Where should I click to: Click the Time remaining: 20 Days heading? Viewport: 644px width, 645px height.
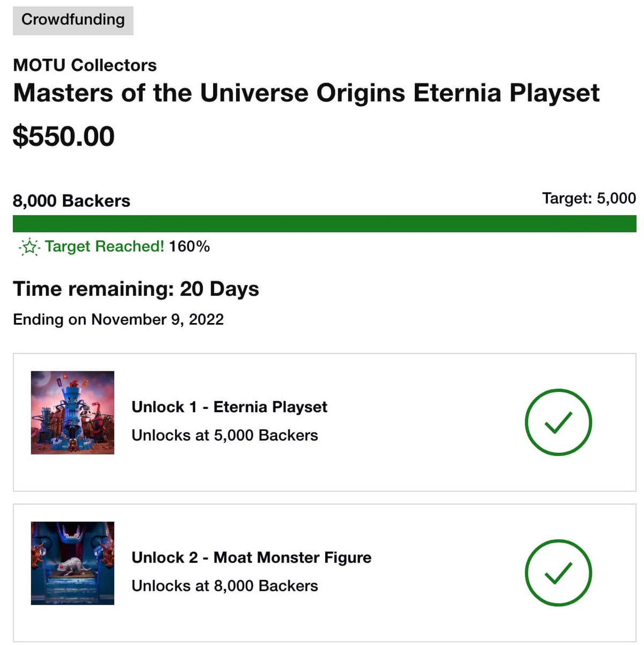click(136, 289)
